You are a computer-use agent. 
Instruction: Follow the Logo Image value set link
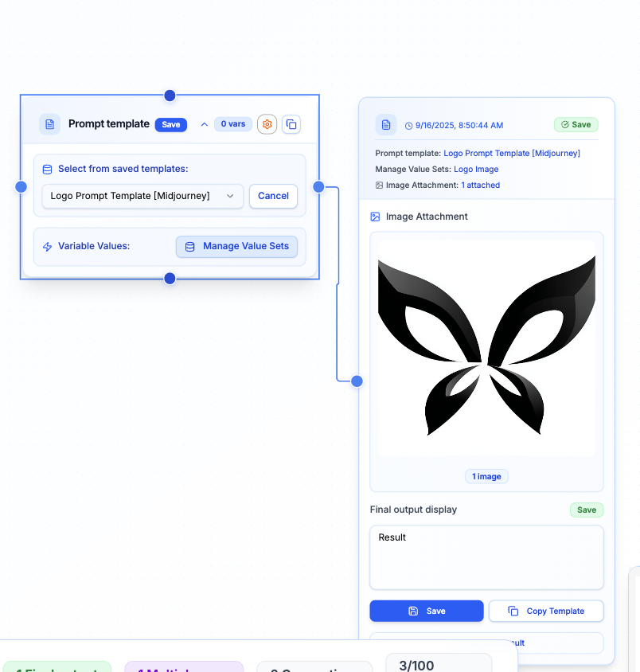point(476,169)
